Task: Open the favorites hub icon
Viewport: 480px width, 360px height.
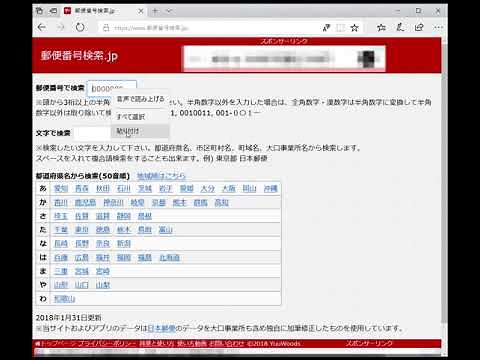Action: [381, 28]
